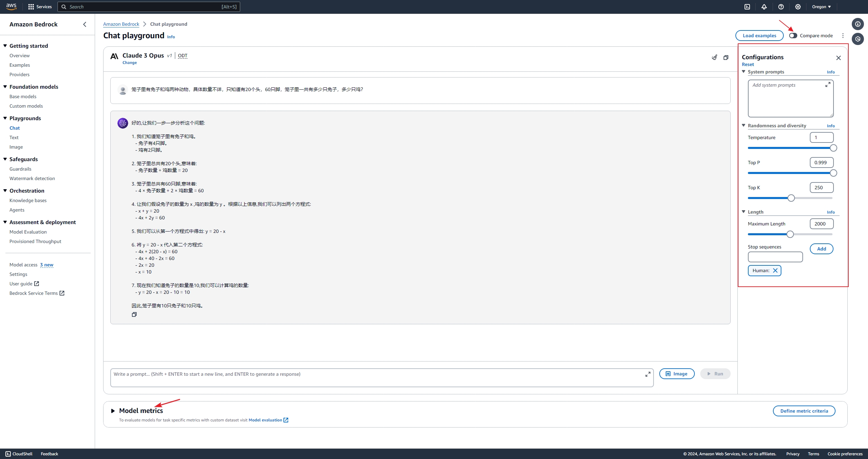
Task: Open the notifications bell icon
Action: click(764, 7)
